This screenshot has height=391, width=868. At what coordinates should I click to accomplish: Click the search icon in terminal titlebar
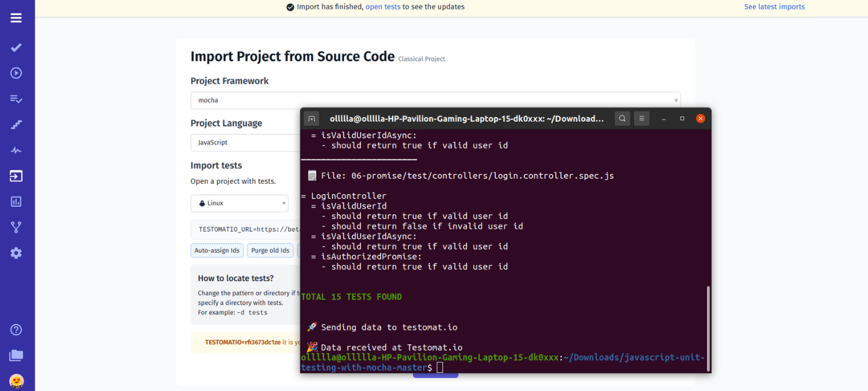[x=622, y=118]
